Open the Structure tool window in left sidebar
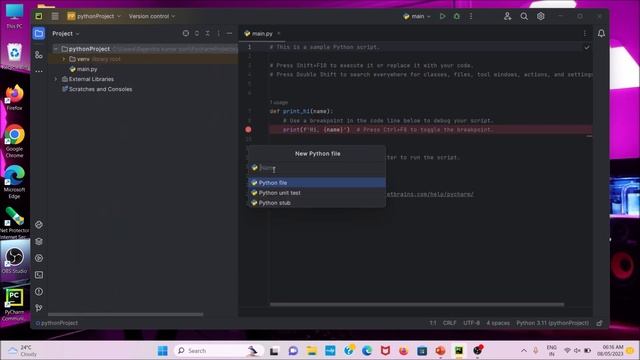Image resolution: width=640 pixels, height=360 pixels. click(39, 55)
